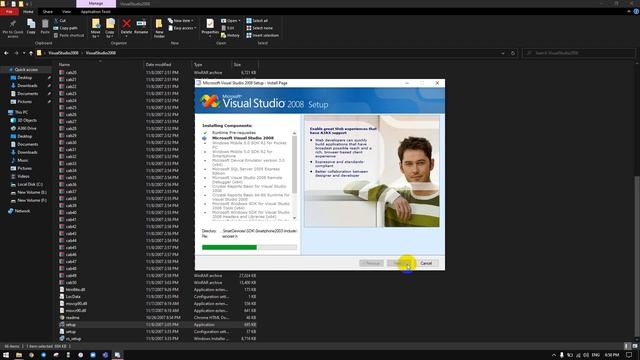Click Copy path in Clipboard group

pyautogui.click(x=66, y=28)
